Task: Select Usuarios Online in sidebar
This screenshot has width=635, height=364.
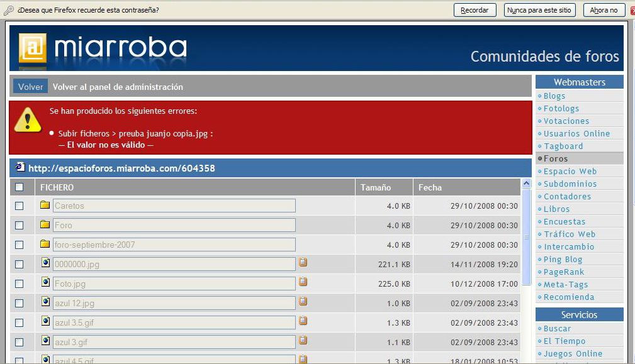Action: tap(576, 133)
